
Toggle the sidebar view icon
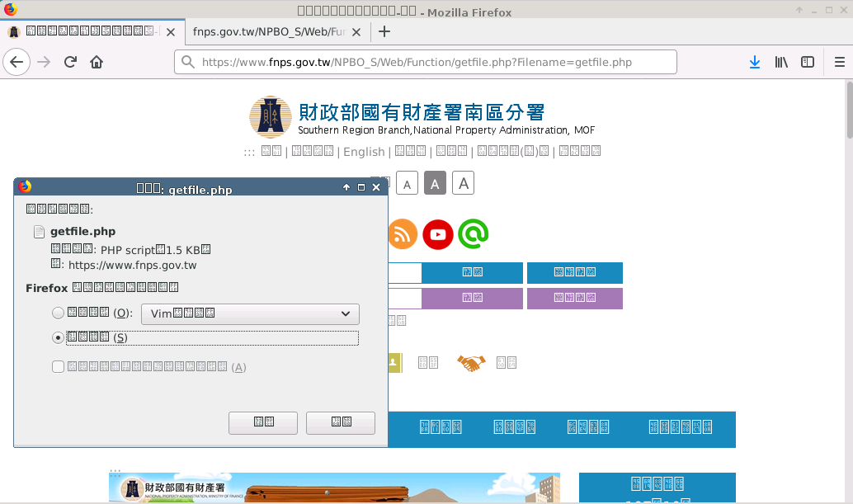point(808,62)
